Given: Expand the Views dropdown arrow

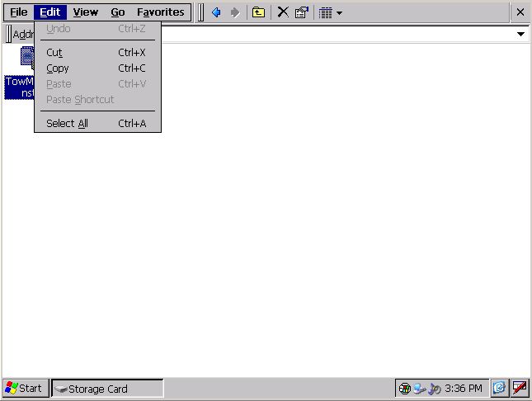Looking at the screenshot, I should point(339,13).
